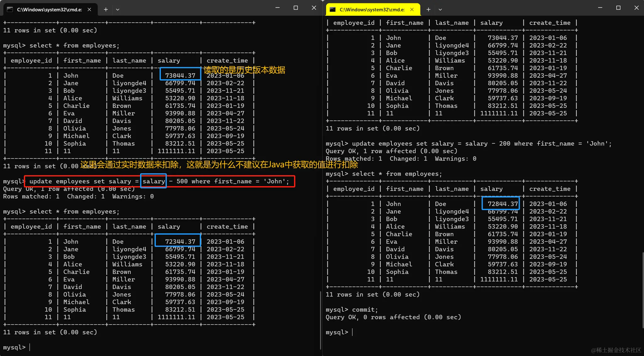Viewport: 644px width, 356px height.
Task: Click the left terminal's vertical scrollbar
Action: pos(320,320)
